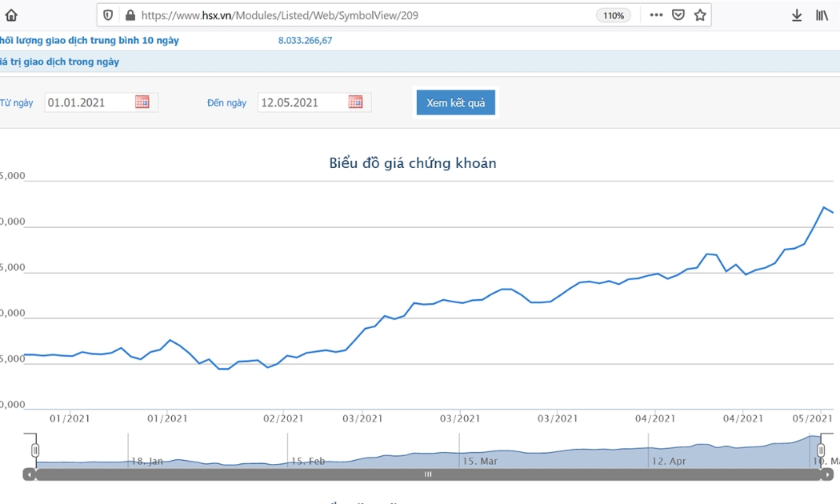Click the Xem kết quả button
Screen dimensions: 840x504
456,102
